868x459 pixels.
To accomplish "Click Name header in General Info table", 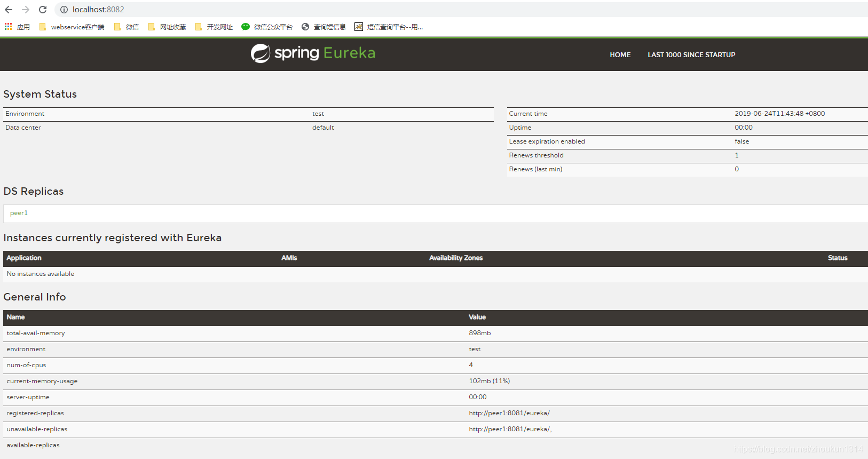I will point(15,317).
